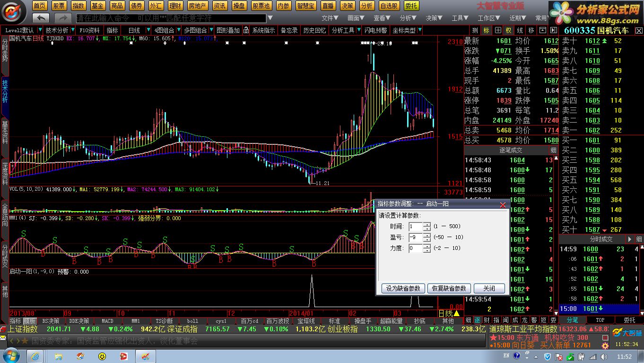Viewport: 644px width, 363px height.
Task: Open the 首页 home button
Action: click(40, 6)
